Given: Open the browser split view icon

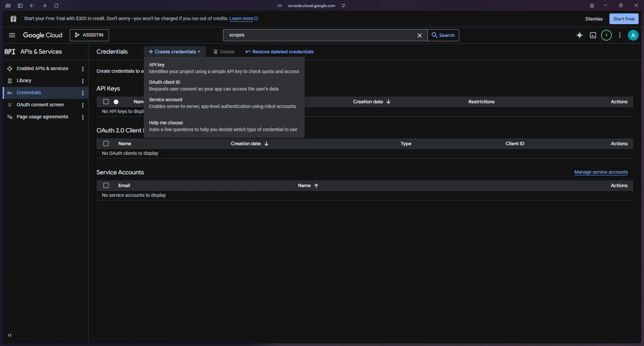Looking at the screenshot, I should click(x=592, y=6).
